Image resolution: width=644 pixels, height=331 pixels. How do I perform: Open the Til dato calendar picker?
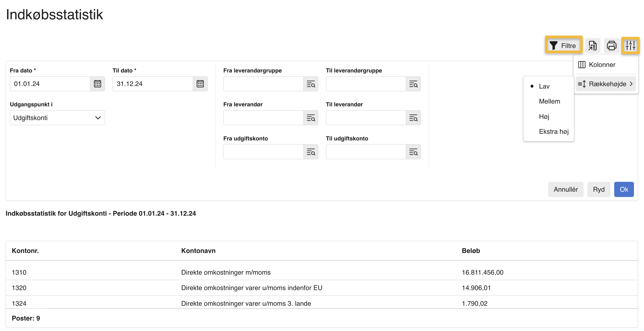click(200, 84)
